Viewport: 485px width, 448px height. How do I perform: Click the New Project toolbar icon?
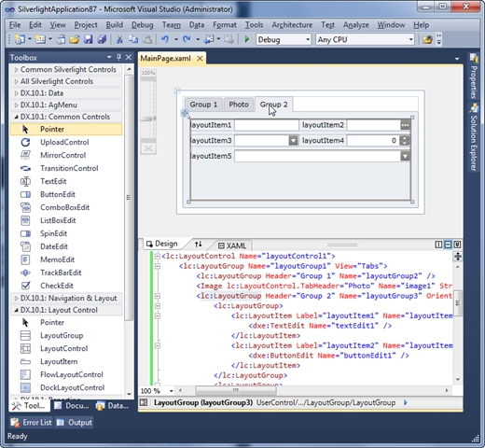tap(20, 39)
